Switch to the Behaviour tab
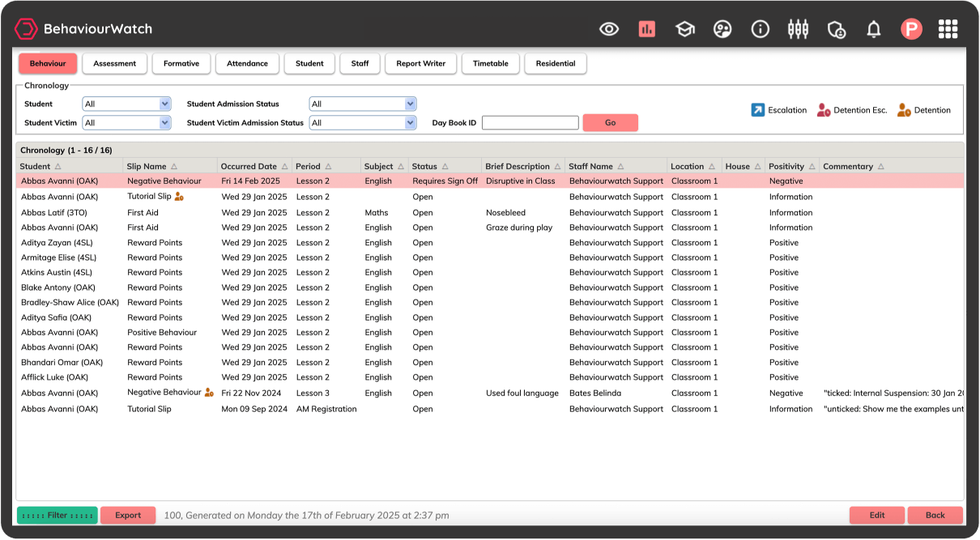This screenshot has height=540, width=980. click(x=48, y=64)
